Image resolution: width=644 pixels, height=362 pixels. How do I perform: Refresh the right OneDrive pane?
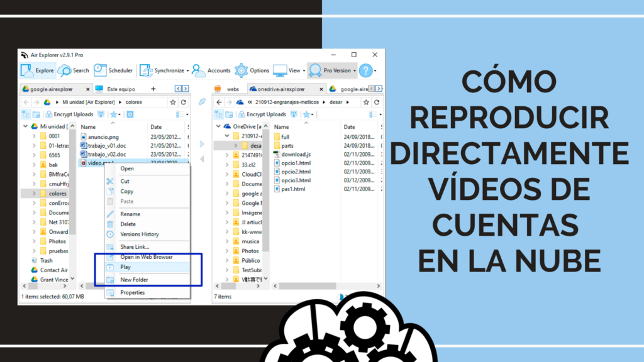[x=377, y=102]
